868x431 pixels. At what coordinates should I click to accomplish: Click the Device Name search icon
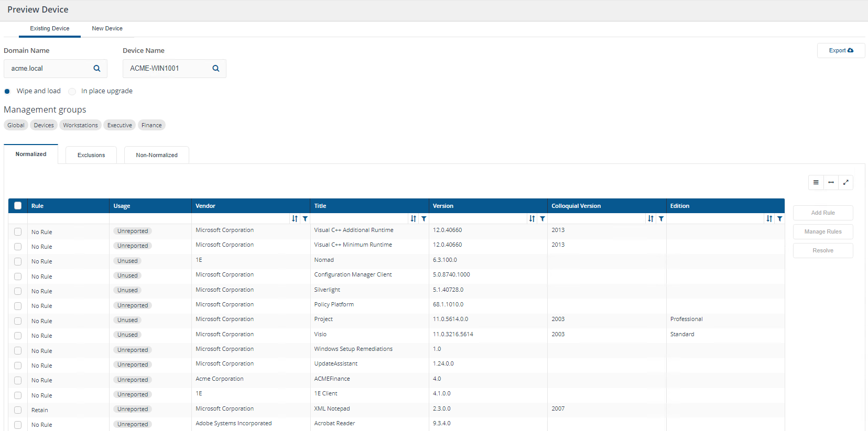coord(216,69)
